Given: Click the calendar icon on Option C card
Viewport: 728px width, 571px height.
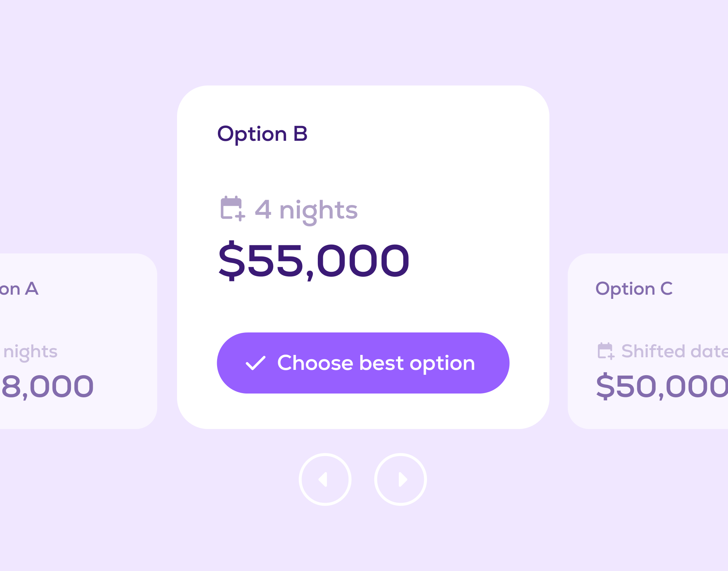Looking at the screenshot, I should [606, 351].
